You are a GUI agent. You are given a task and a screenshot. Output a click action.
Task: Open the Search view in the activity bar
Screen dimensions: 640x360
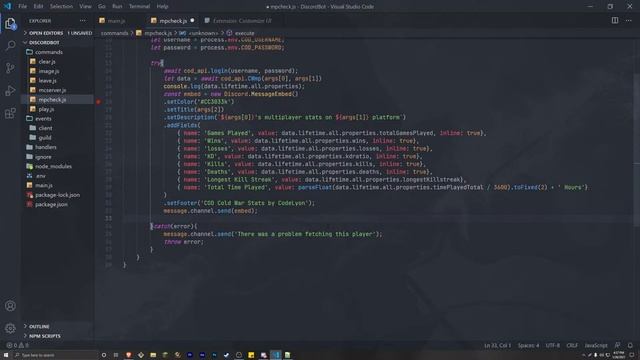(x=10, y=45)
